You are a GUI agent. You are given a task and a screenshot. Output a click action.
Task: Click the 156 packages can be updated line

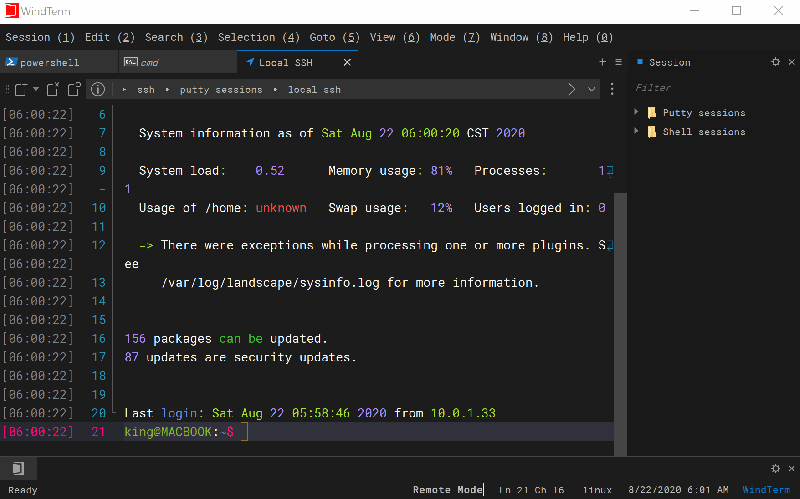pos(226,339)
